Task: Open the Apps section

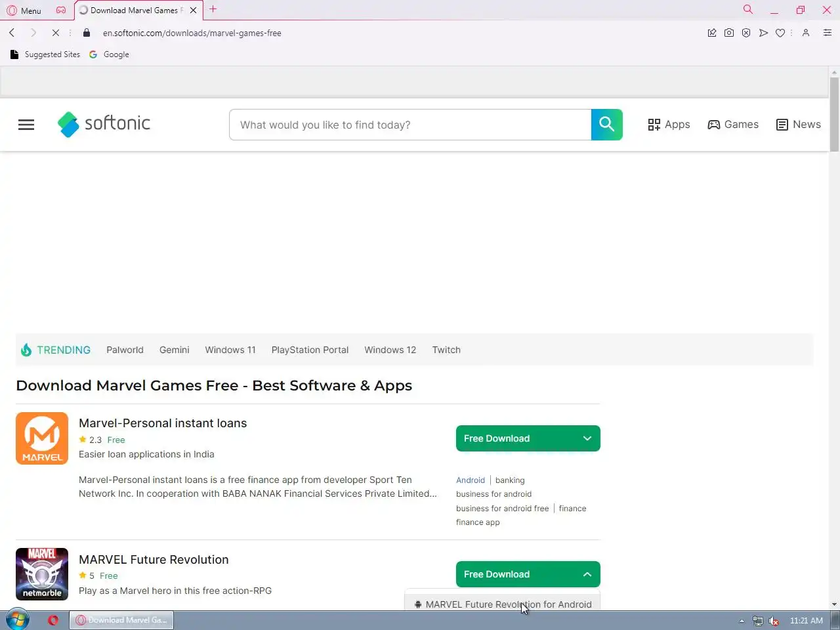Action: click(669, 125)
